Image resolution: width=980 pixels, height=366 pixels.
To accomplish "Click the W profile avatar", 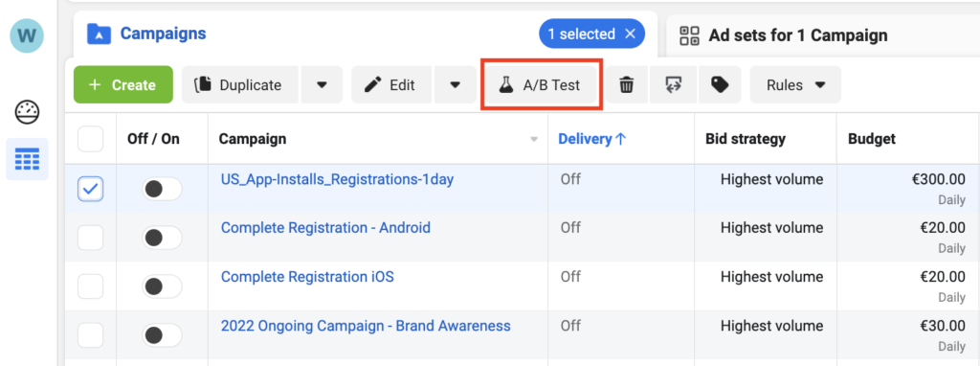I will [27, 35].
